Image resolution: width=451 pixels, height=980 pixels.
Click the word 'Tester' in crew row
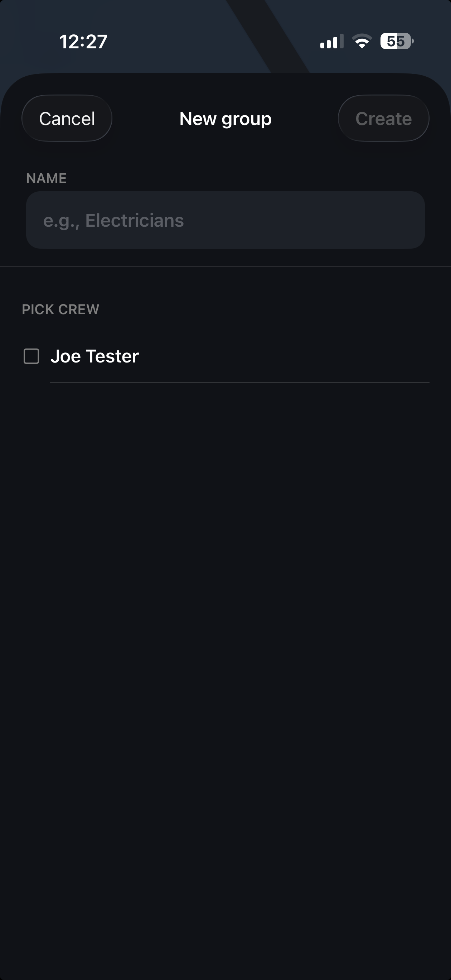(112, 356)
